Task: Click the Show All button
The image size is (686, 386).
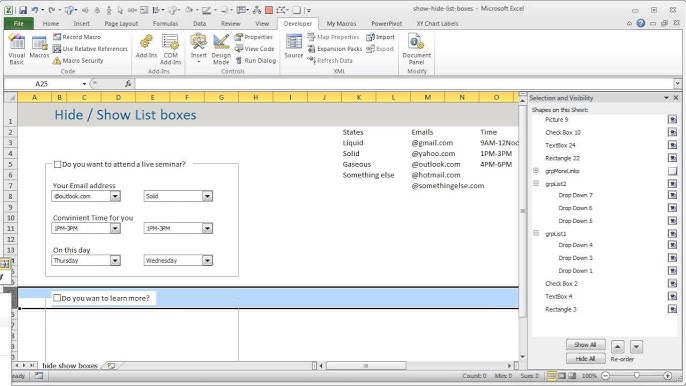Action: tap(585, 345)
